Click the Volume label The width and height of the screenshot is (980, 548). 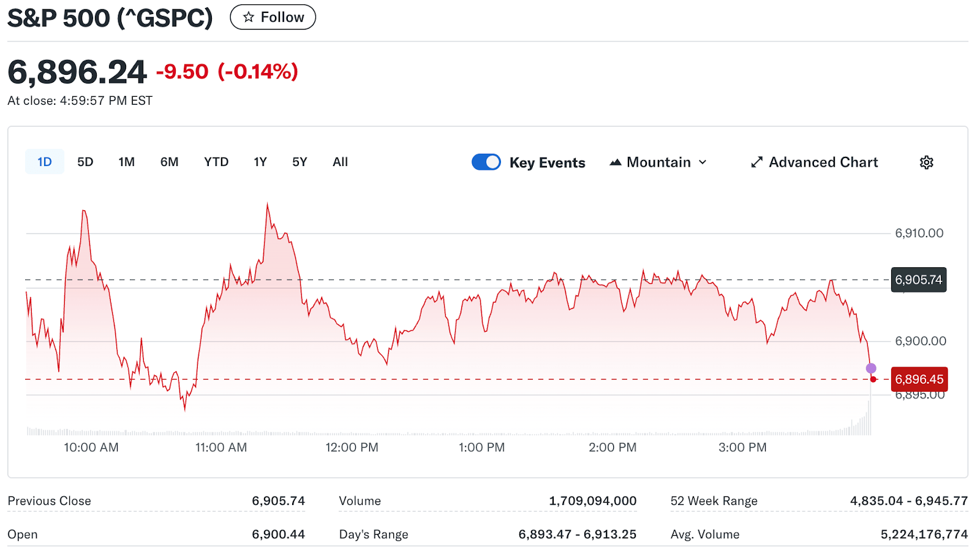coord(360,501)
